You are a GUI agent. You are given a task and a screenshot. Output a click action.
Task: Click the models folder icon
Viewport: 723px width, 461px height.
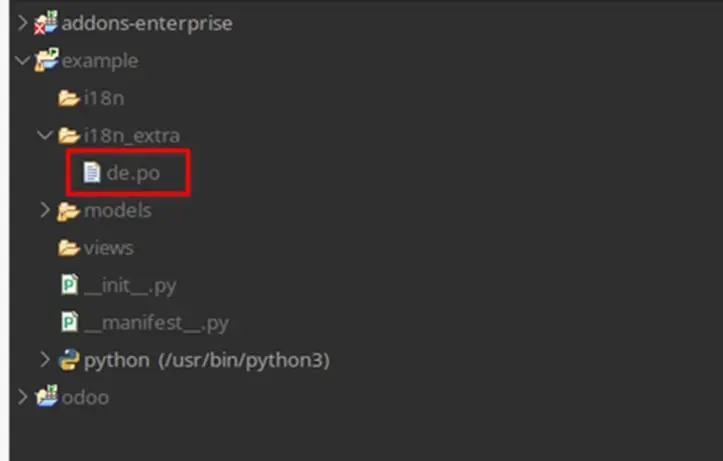coord(68,210)
